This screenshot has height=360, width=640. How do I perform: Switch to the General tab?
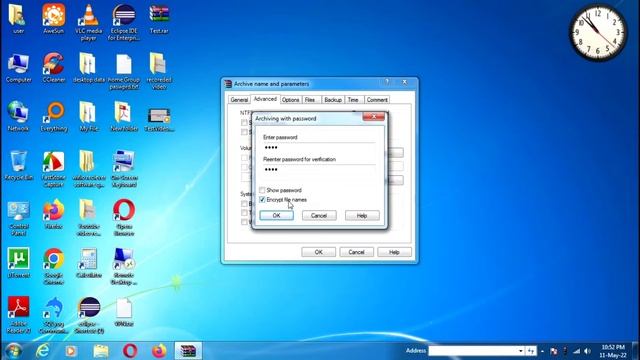click(239, 100)
